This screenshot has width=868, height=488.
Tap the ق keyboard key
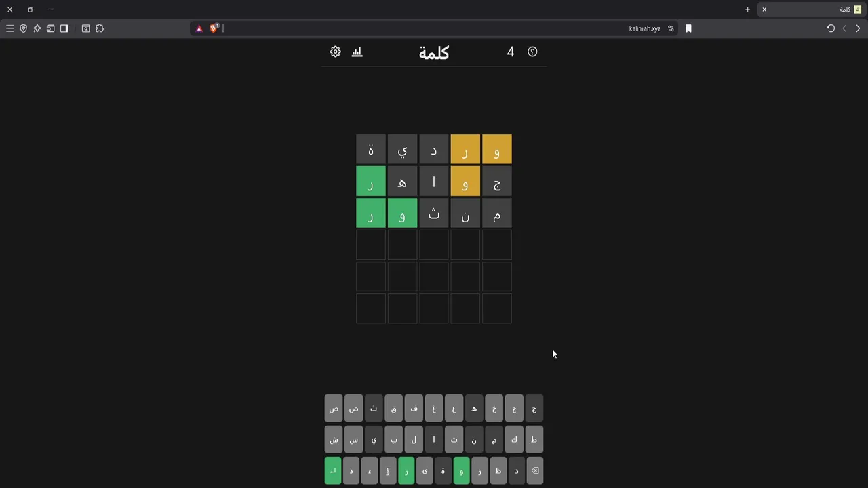(x=393, y=409)
